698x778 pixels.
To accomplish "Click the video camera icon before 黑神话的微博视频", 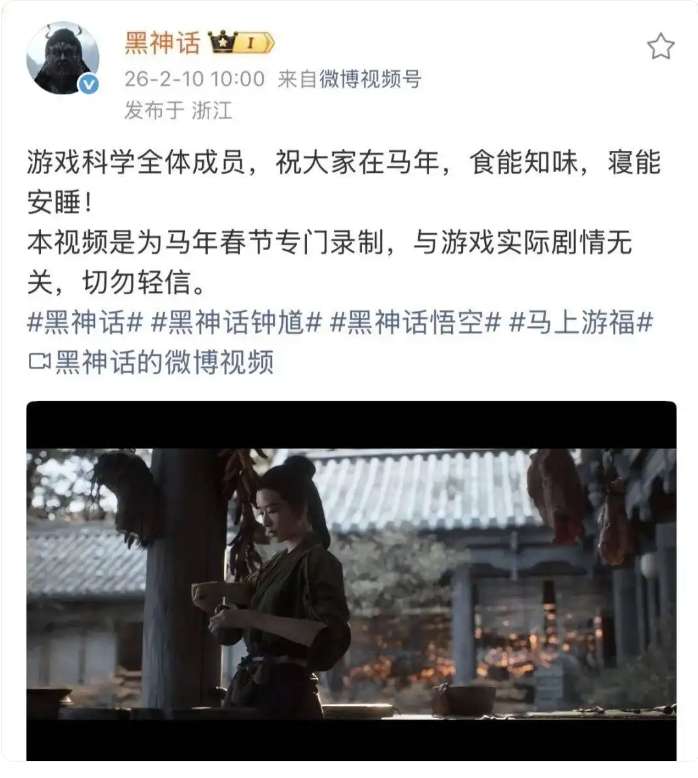I will (39, 361).
